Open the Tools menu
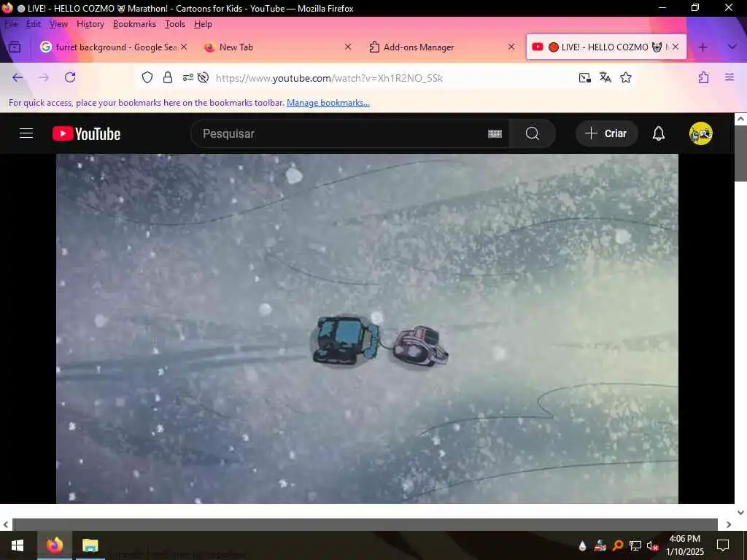The height and width of the screenshot is (560, 747). coord(175,24)
